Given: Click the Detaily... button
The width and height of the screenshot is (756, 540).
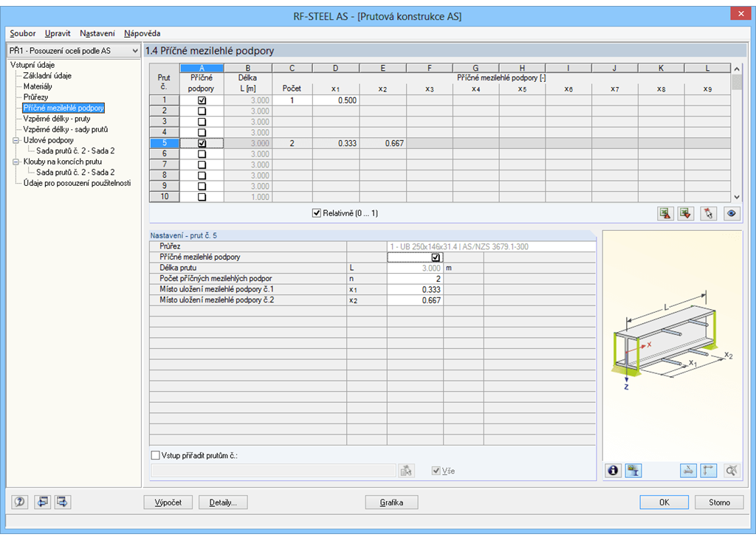Looking at the screenshot, I should 223,502.
